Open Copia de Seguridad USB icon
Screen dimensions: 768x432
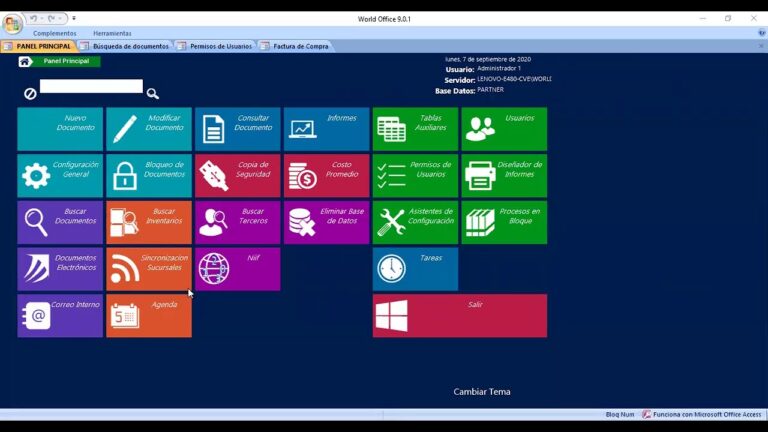214,175
